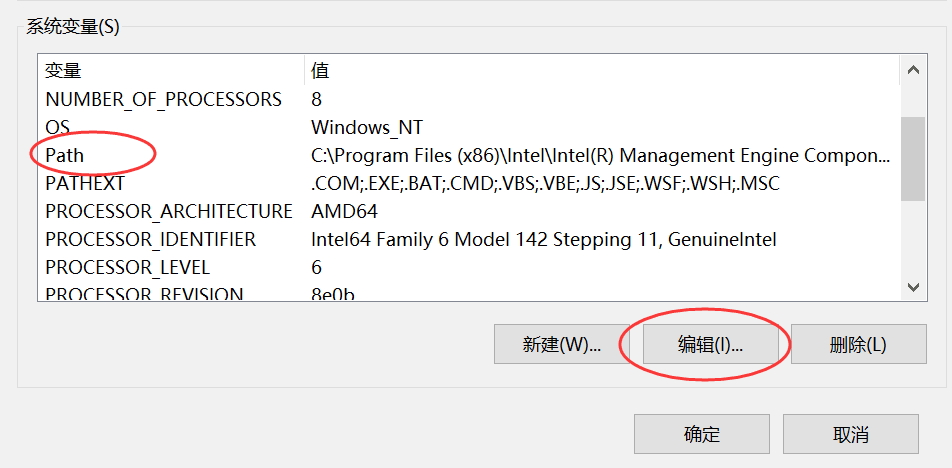Select the PROCESSOR_REVISION row
The image size is (952, 468).
(144, 293)
